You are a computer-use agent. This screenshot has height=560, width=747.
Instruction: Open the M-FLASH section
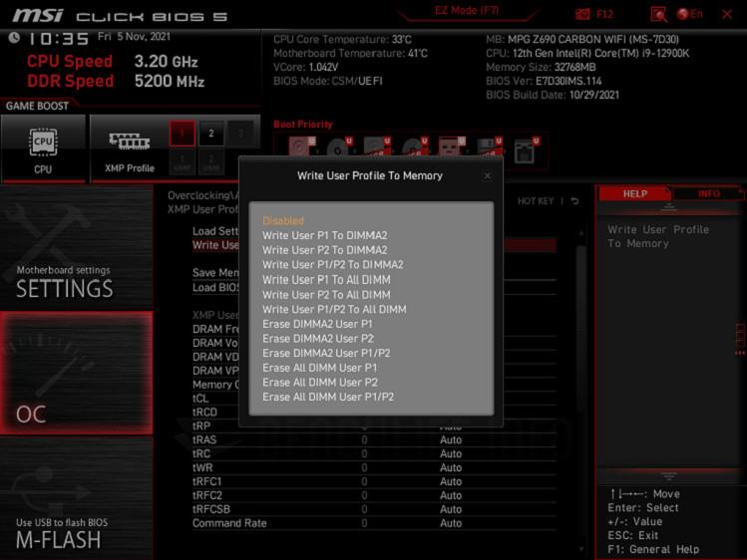click(76, 497)
